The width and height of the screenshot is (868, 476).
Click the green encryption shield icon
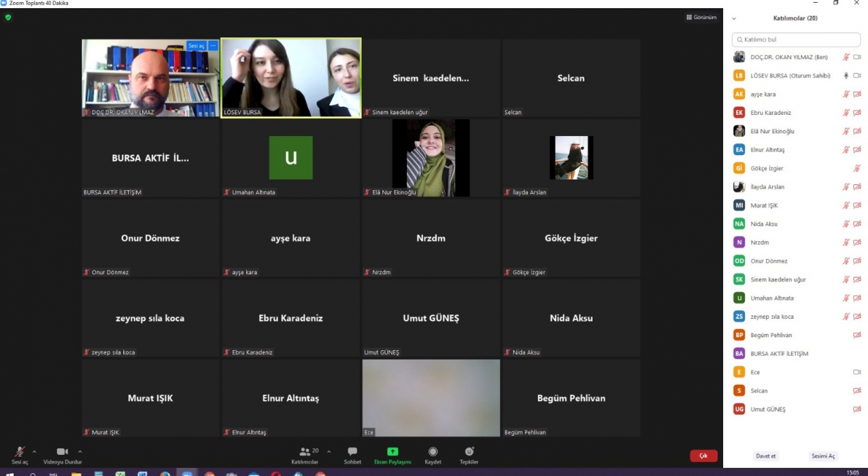8,17
